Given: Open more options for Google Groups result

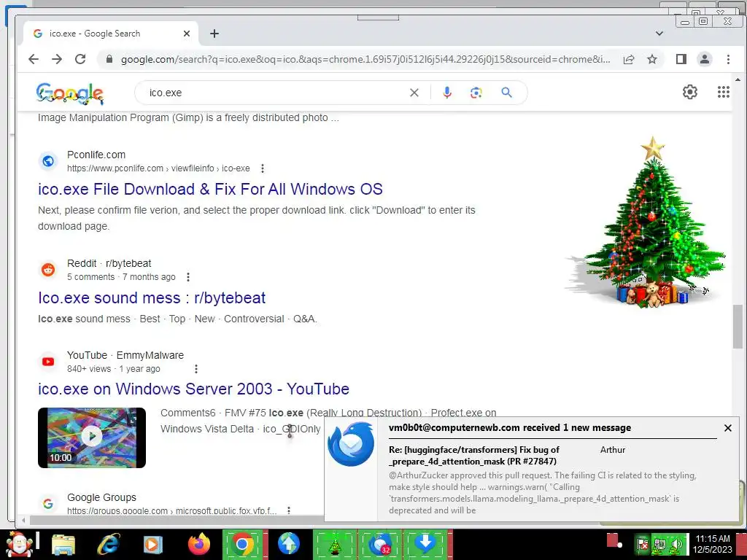Looking at the screenshot, I should (x=289, y=510).
